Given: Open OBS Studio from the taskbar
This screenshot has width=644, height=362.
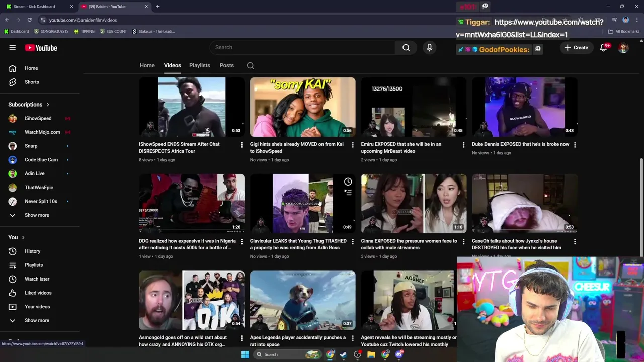Looking at the screenshot, I should coord(357,354).
